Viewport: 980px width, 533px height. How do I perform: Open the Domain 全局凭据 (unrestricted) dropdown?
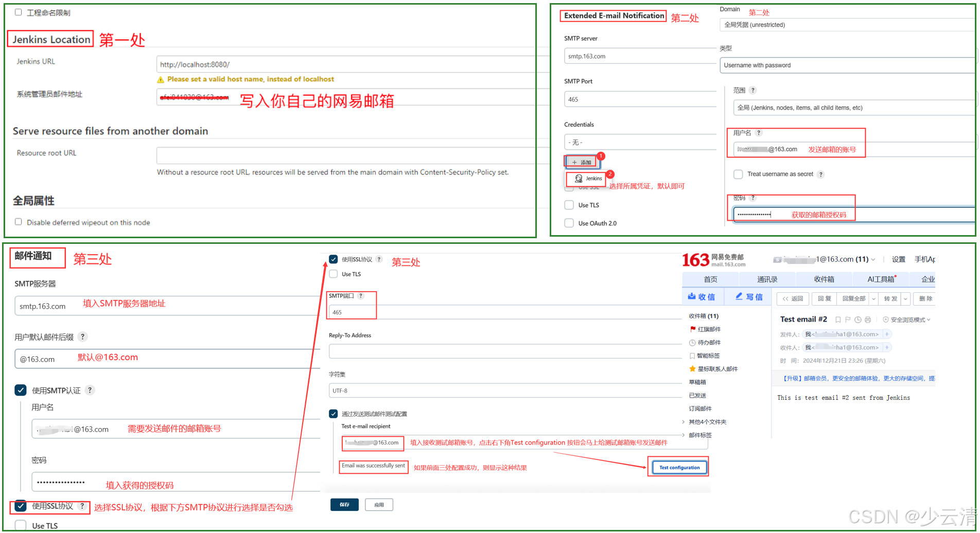[847, 25]
